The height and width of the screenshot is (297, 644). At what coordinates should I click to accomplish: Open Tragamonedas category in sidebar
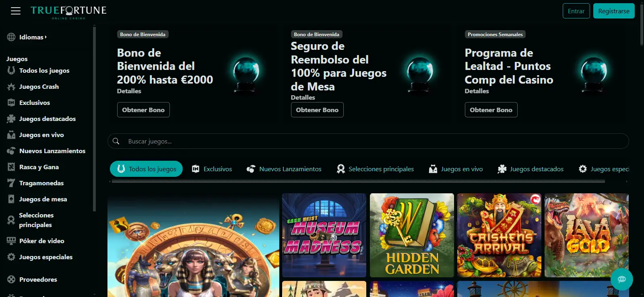pos(41,183)
